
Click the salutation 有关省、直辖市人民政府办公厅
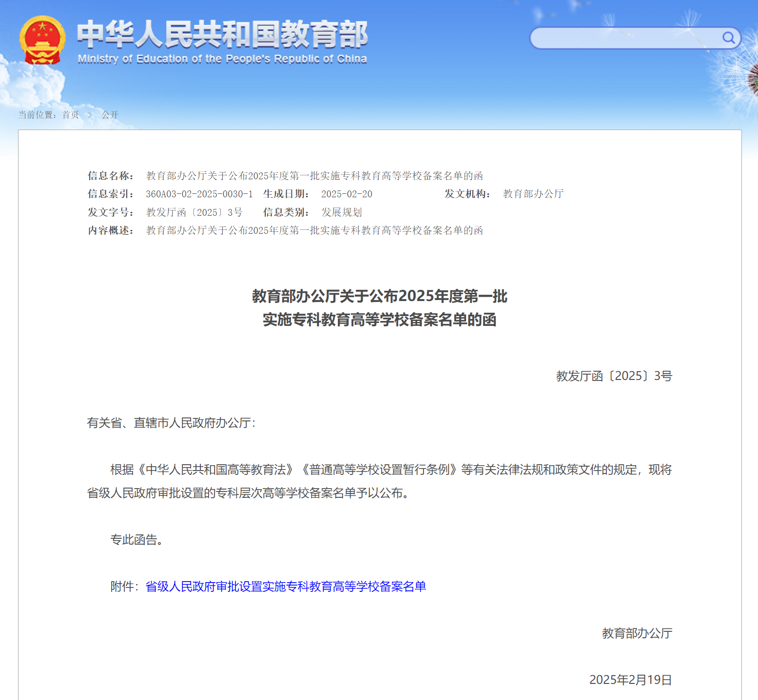click(171, 423)
